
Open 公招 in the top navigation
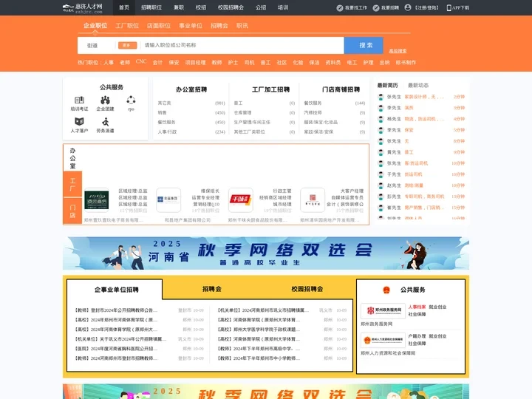[261, 7]
